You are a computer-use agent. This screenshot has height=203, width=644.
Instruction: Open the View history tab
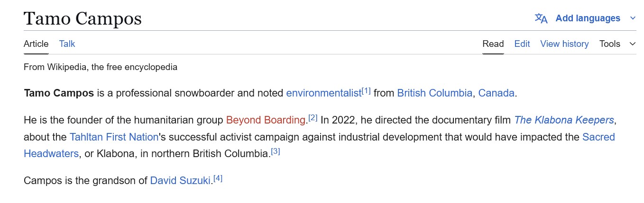[x=564, y=44]
